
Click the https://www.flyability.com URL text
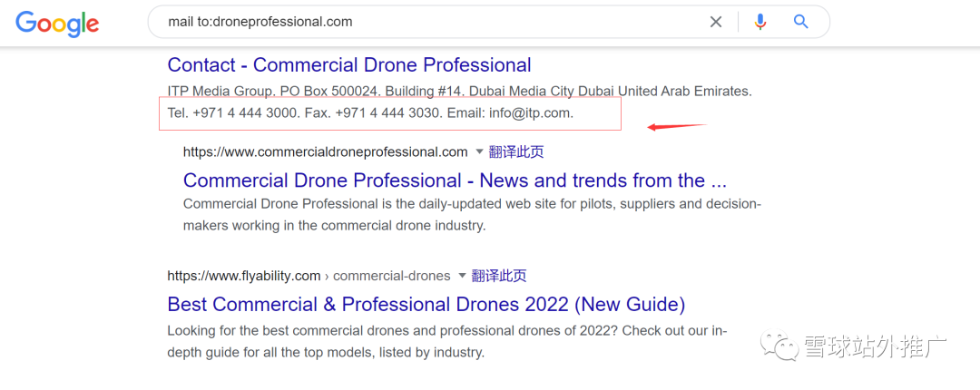(x=244, y=276)
